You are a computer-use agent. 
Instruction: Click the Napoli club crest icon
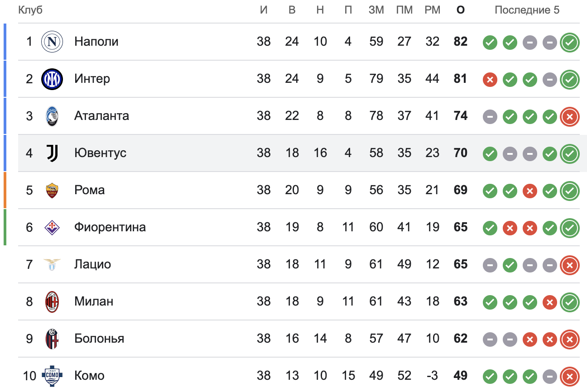pos(52,42)
